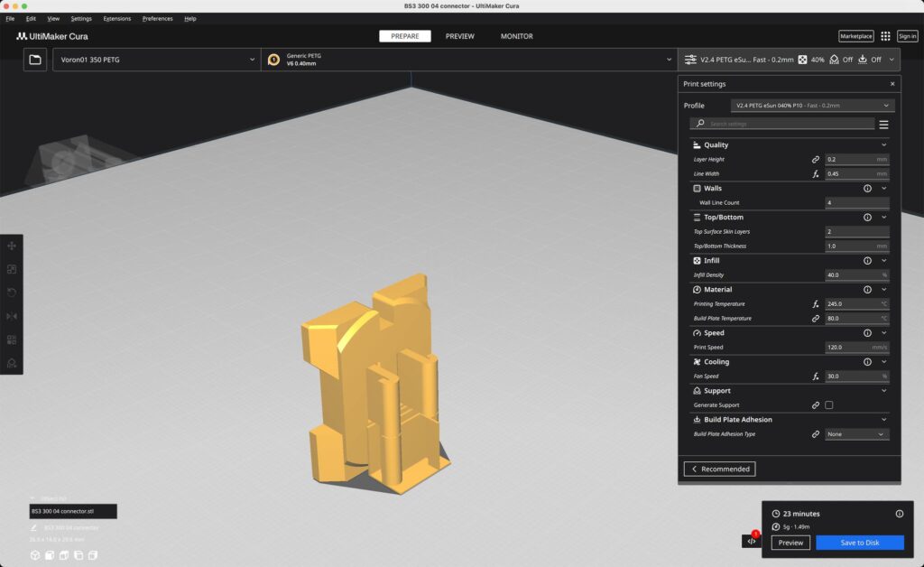Switch to right side view cube icon
Screen dimensions: 924x567
(x=93, y=555)
